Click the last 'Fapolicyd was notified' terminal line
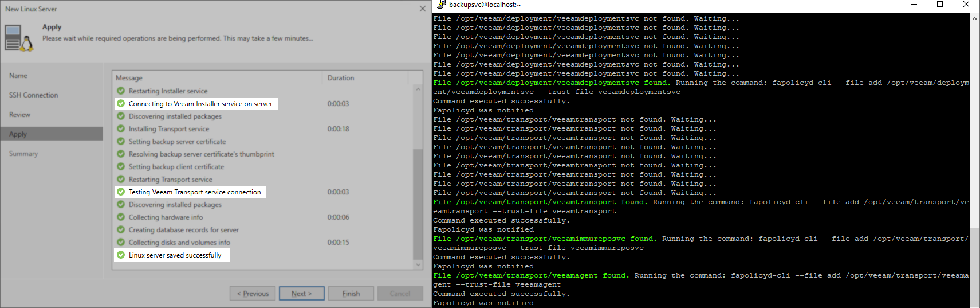The image size is (980, 308). point(483,303)
